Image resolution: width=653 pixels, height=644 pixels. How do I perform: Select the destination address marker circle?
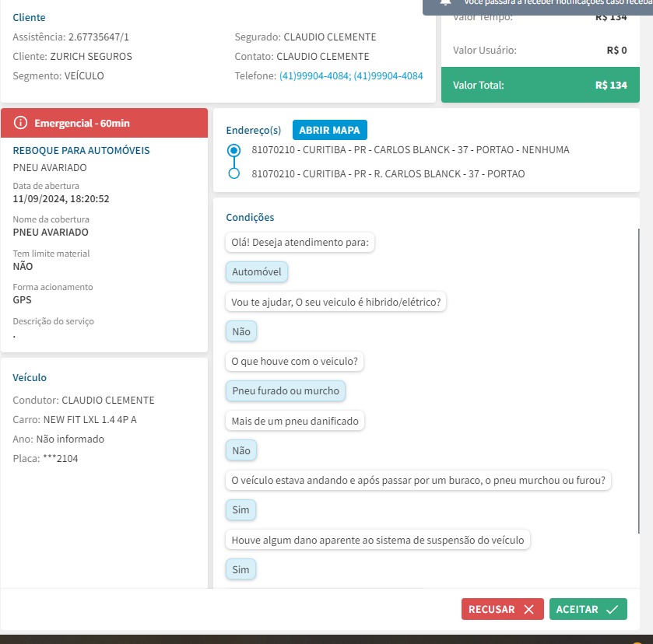(234, 173)
